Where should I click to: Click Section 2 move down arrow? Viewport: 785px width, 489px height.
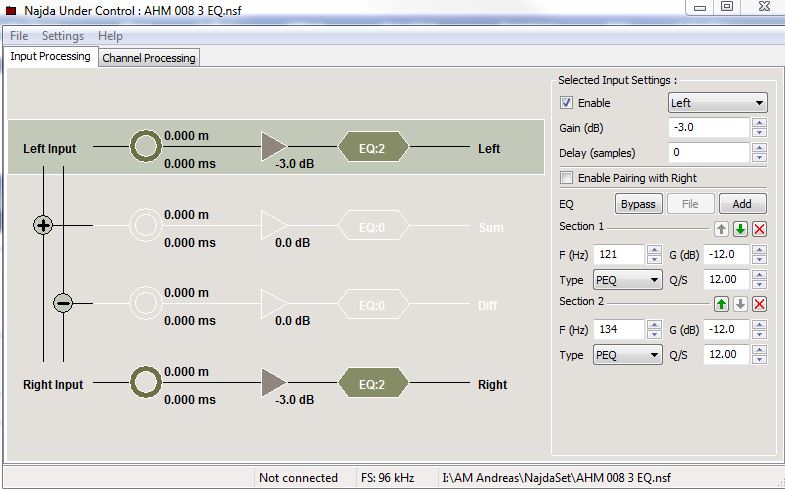[740, 303]
